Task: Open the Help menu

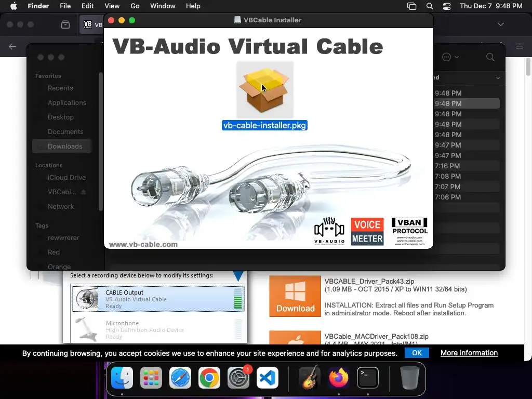Action: (x=193, y=6)
